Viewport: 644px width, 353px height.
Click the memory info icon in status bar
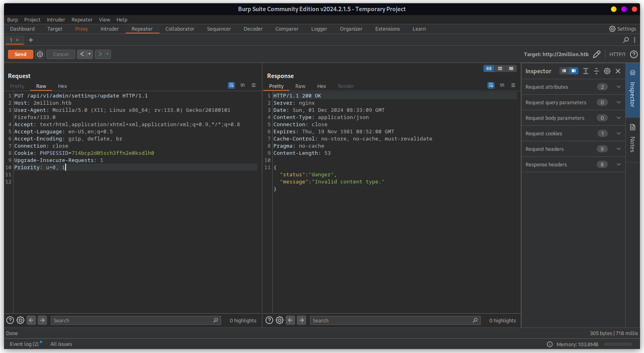click(x=550, y=344)
